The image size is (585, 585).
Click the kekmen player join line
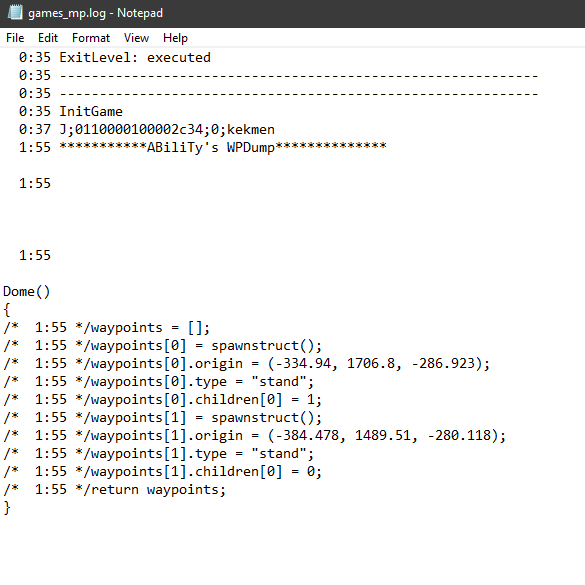[x=147, y=129]
